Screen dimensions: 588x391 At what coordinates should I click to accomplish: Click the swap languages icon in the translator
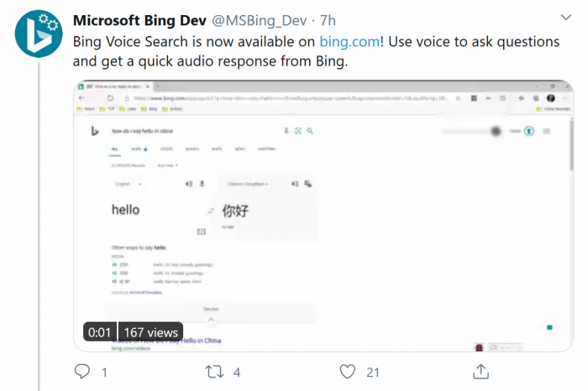pos(211,211)
